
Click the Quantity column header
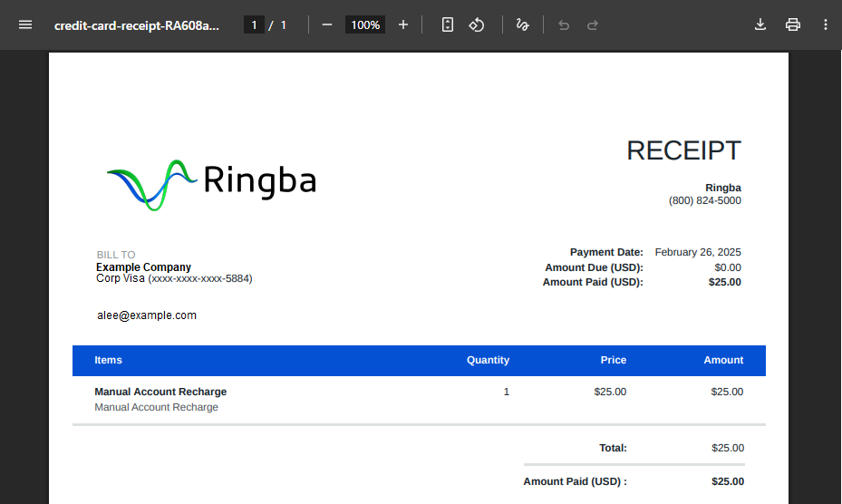[x=488, y=360]
